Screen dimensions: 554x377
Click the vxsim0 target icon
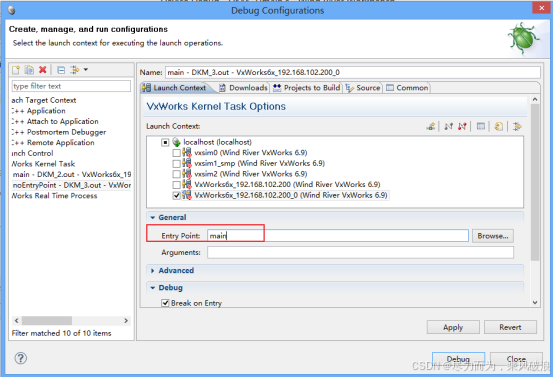tap(187, 153)
